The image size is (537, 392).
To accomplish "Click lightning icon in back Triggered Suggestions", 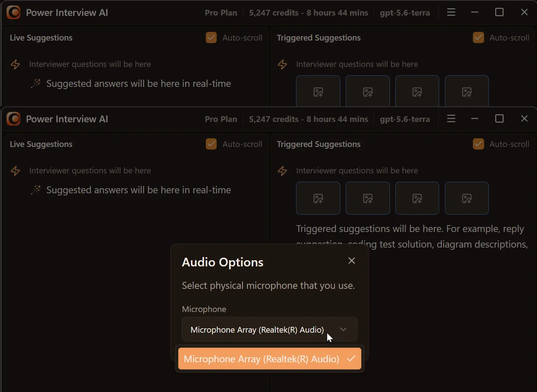I will click(282, 64).
